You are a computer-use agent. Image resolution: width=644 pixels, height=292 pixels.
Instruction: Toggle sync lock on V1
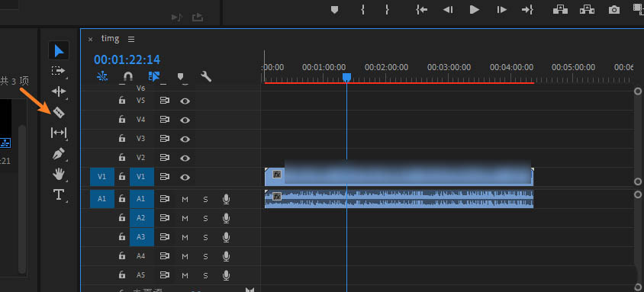[165, 177]
